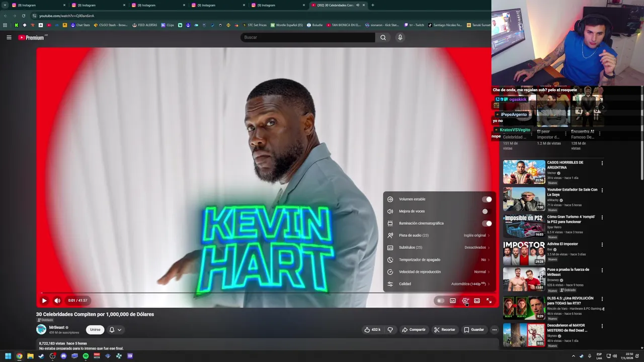Open the YouTube guide hamburger menu
The width and height of the screenshot is (644, 362).
9,37
